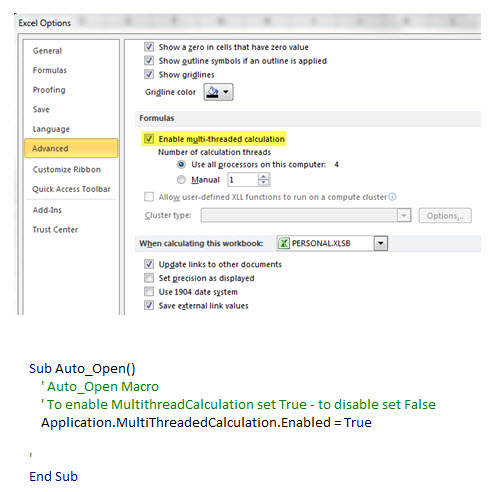
Task: Toggle Save external link values checkbox
Action: (x=149, y=305)
